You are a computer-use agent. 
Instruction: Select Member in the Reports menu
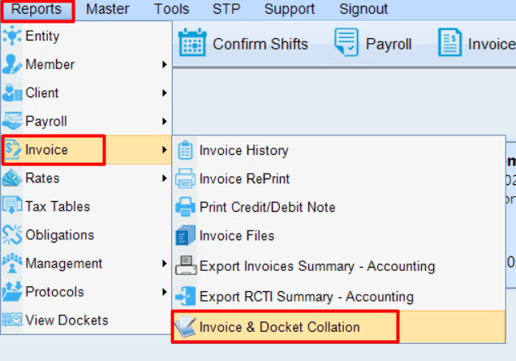(x=86, y=64)
